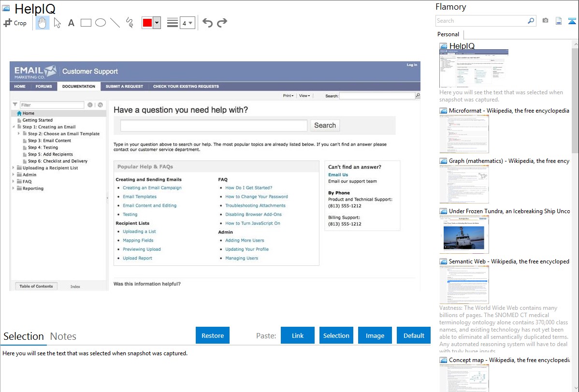Choose the straight line tool
This screenshot has width=579, height=392.
pos(115,23)
